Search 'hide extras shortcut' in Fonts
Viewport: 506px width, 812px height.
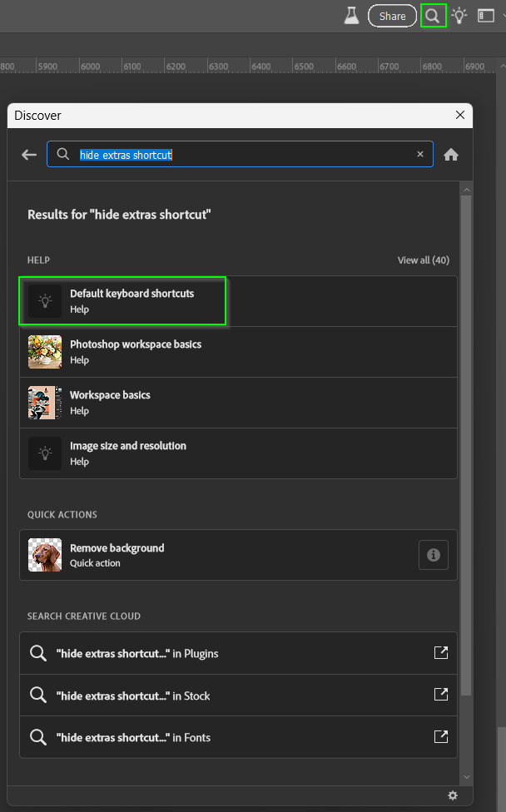[238, 737]
